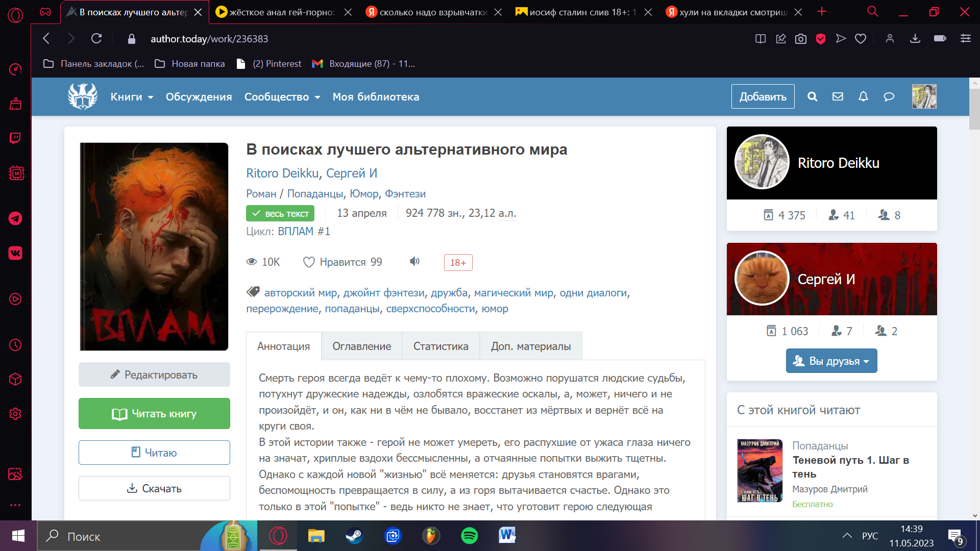This screenshot has width=980, height=551.
Task: Open the Вы друзья dropdown
Action: [x=831, y=361]
